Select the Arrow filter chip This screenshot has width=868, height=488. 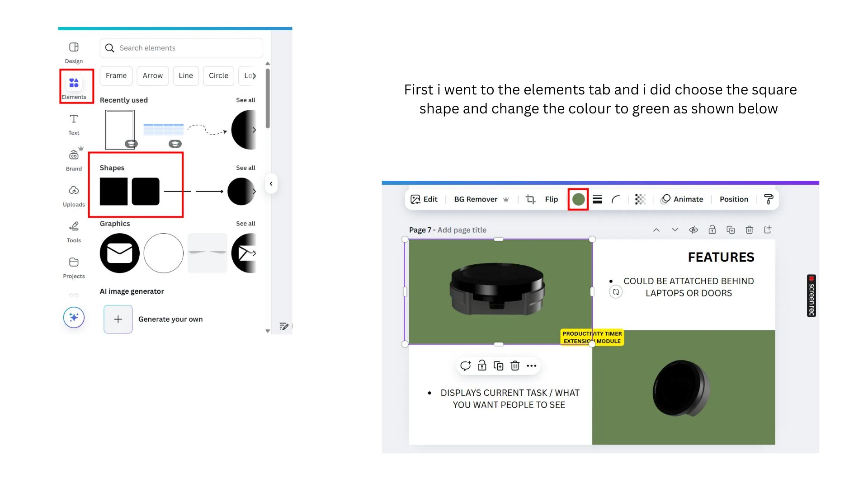tap(153, 75)
